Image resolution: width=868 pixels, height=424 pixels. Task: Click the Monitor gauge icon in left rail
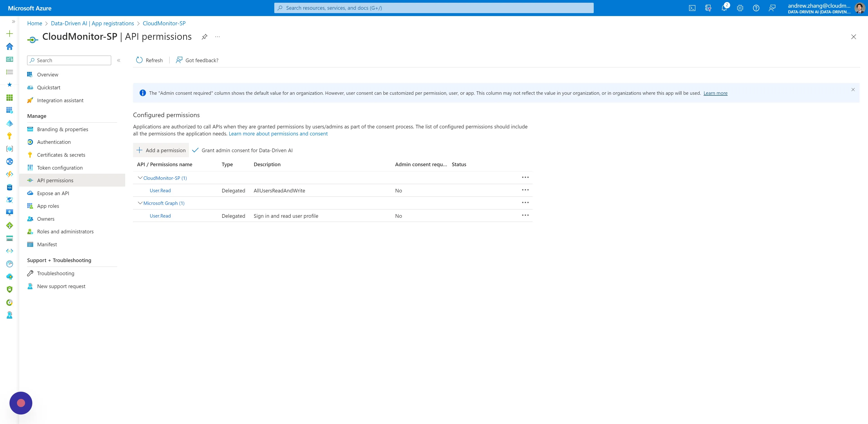[x=10, y=264]
